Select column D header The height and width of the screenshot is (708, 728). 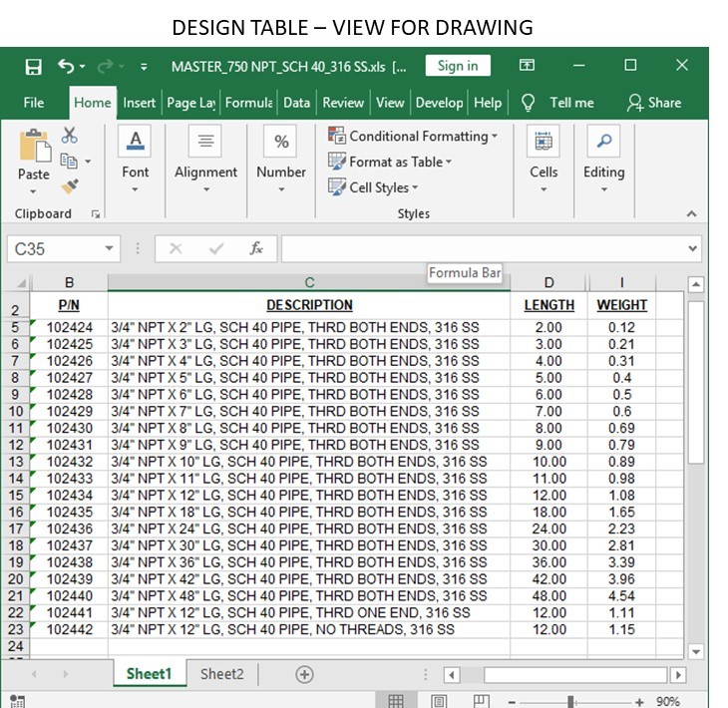click(548, 282)
